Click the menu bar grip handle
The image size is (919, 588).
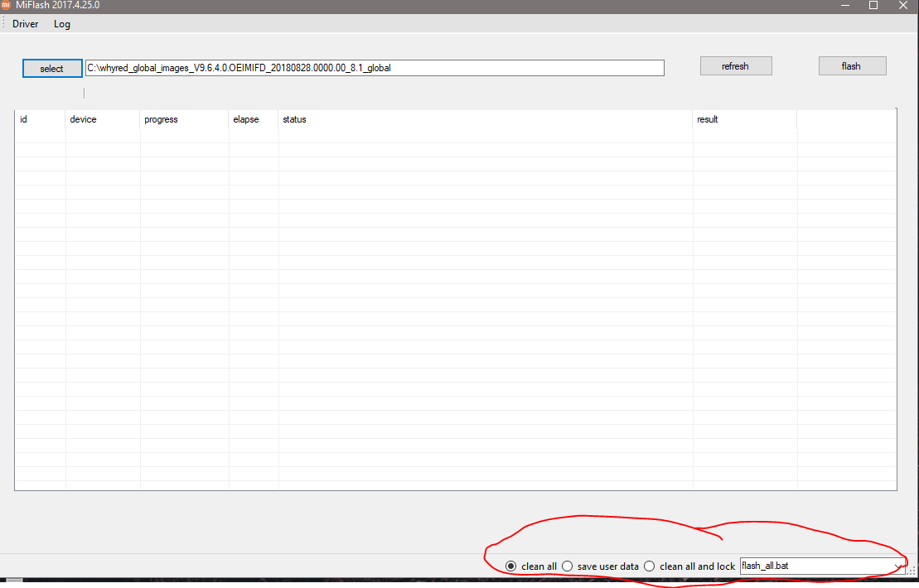[x=3, y=23]
